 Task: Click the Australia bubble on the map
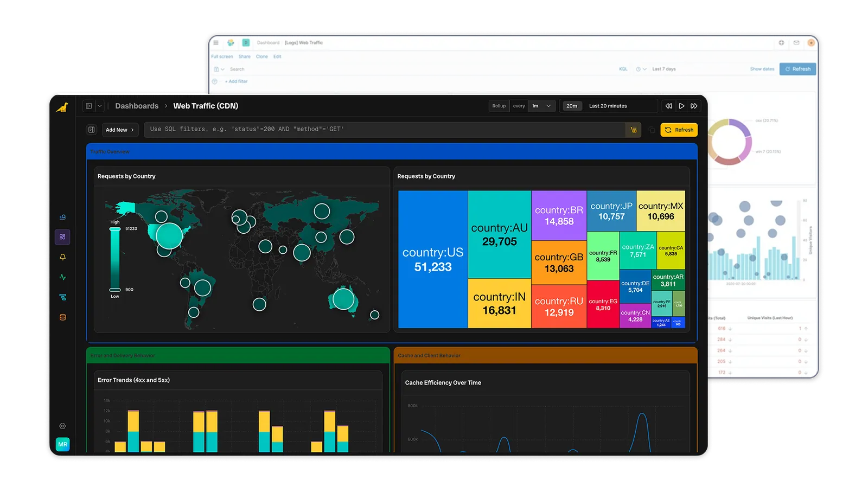[343, 299]
